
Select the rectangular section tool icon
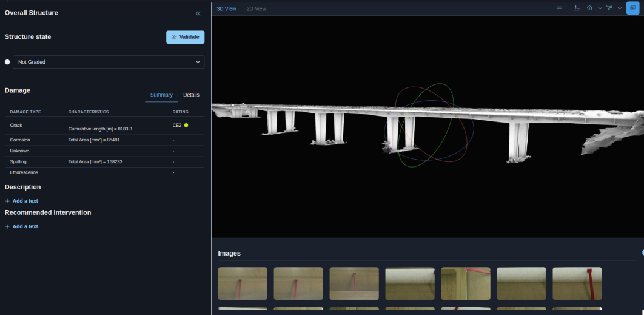(559, 8)
